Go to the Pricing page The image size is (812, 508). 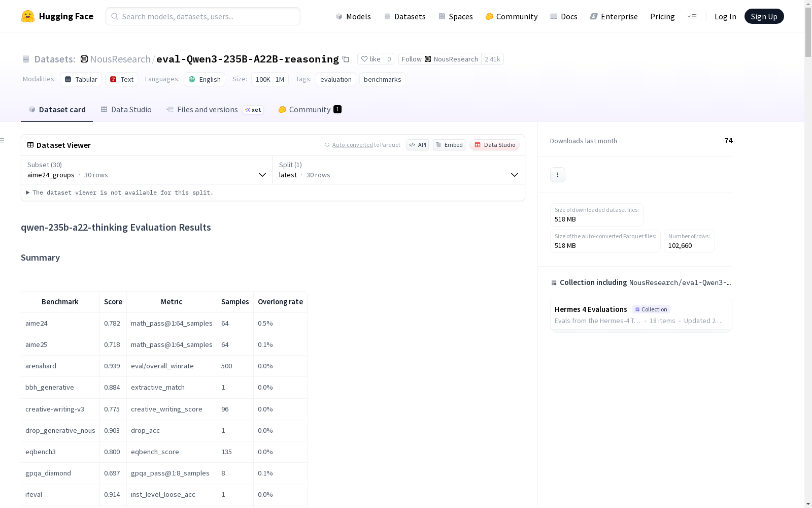coord(662,16)
